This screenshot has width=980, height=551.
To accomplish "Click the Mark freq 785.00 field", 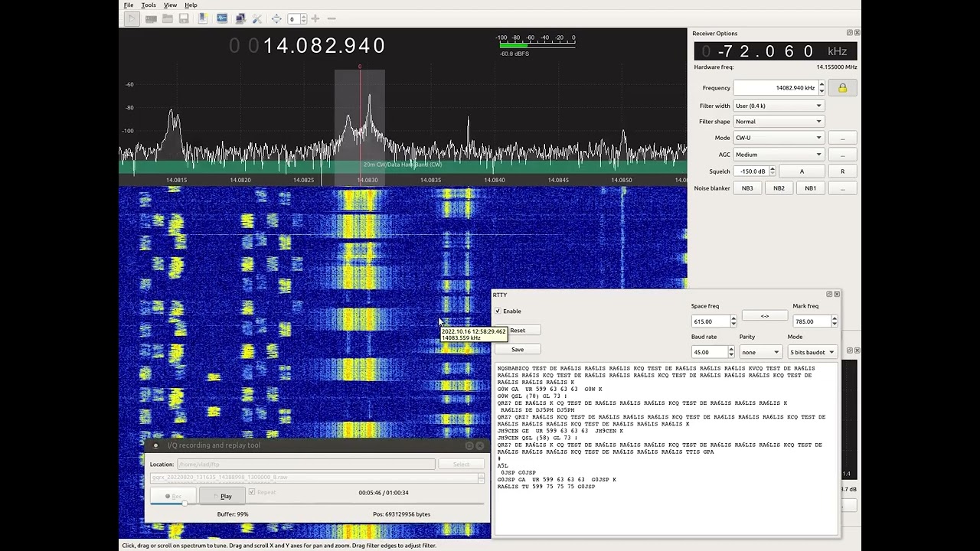I will point(811,321).
